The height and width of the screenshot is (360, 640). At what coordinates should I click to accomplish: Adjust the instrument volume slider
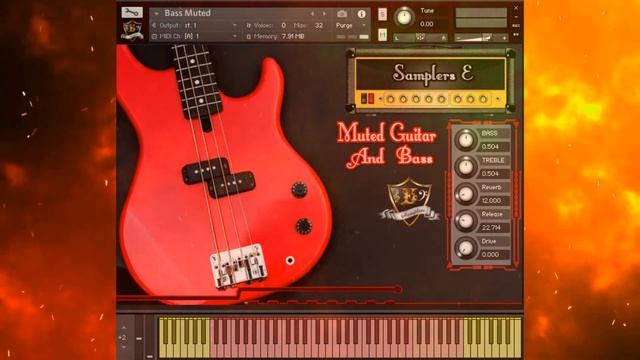point(481,38)
